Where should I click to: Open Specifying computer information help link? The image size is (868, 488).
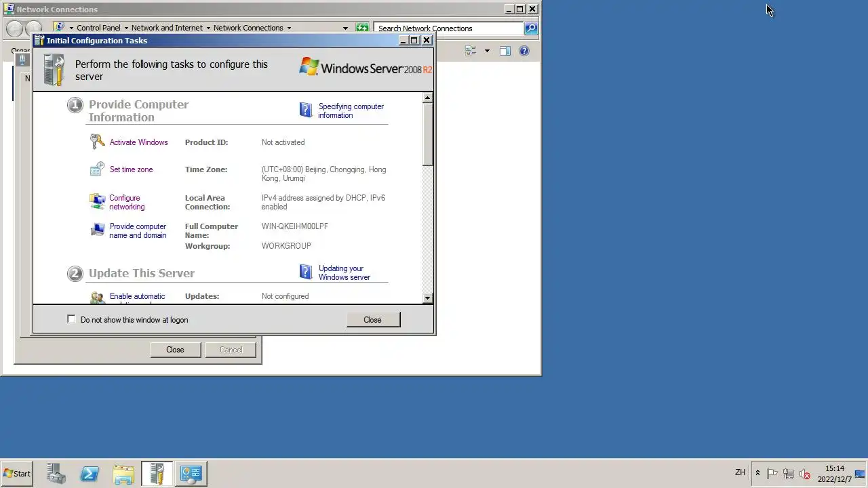point(351,110)
